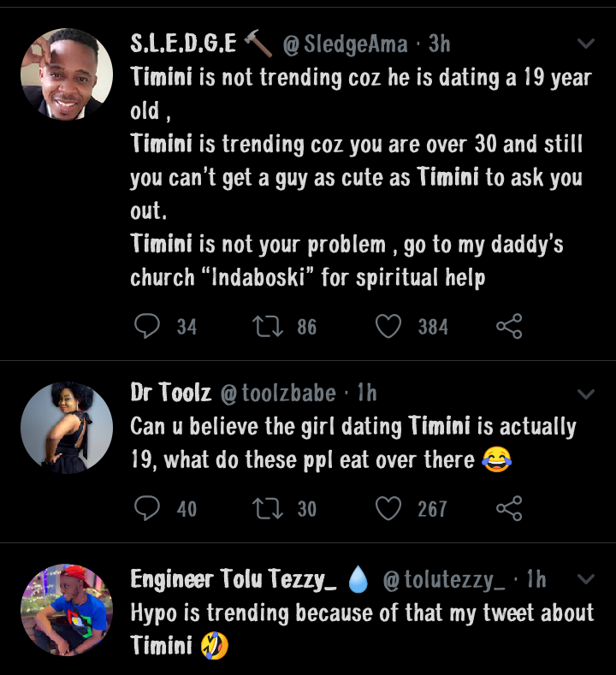This screenshot has width=616, height=675.
Task: Open the Dr Toolz display name
Action: (170, 394)
